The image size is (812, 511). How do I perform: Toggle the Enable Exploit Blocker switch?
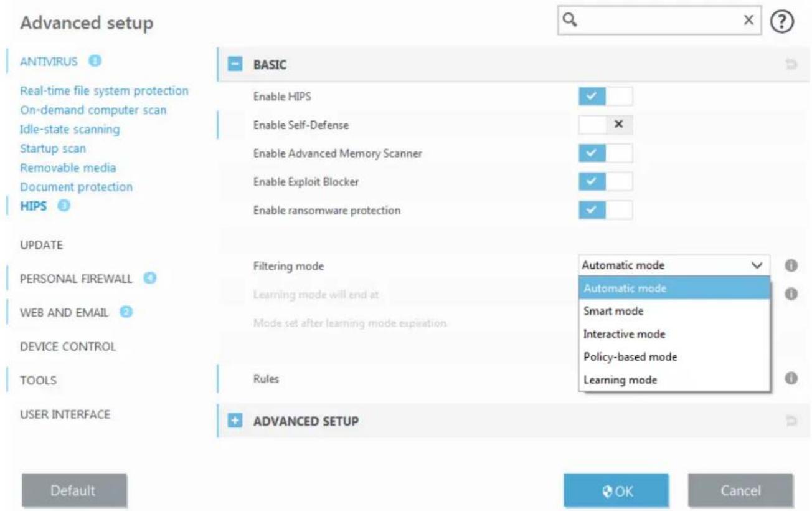(x=605, y=181)
